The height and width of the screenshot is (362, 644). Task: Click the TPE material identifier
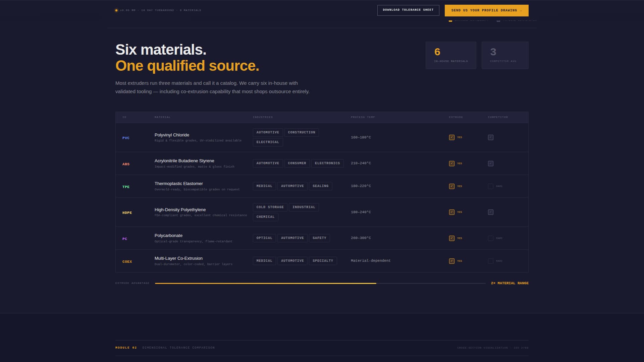pos(126,187)
